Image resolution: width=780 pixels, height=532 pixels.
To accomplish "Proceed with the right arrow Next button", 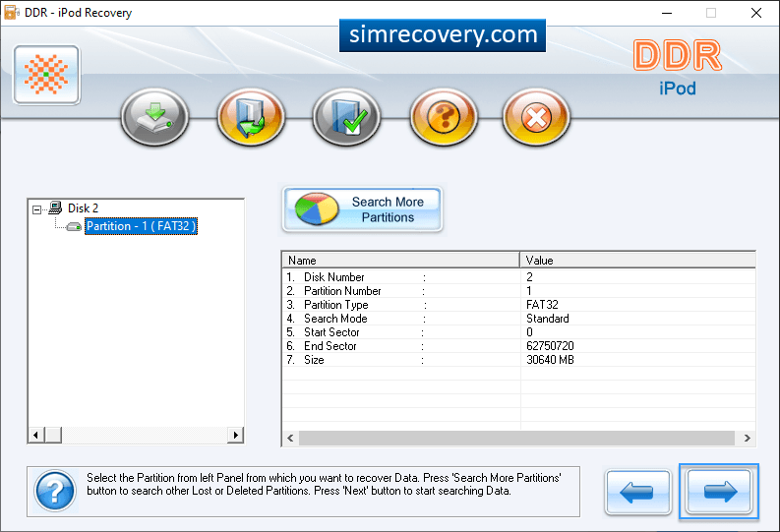I will [x=719, y=492].
